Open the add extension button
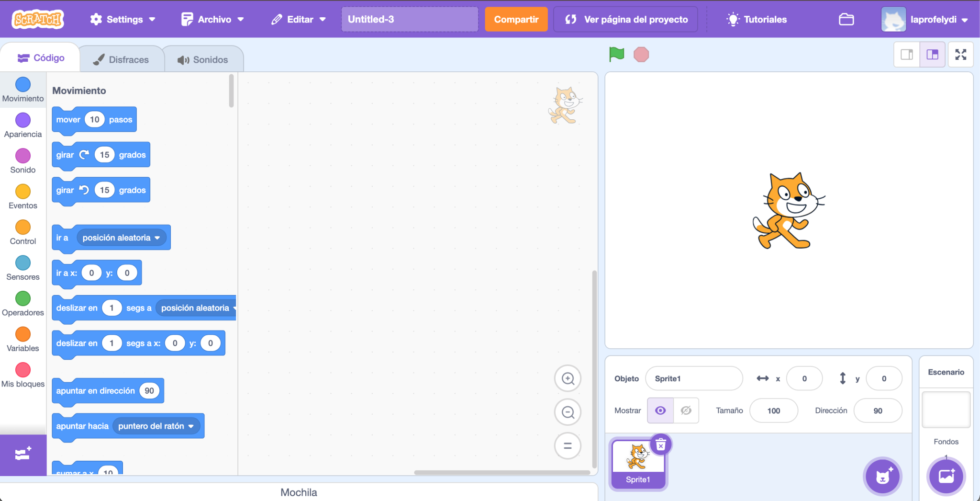 point(23,455)
